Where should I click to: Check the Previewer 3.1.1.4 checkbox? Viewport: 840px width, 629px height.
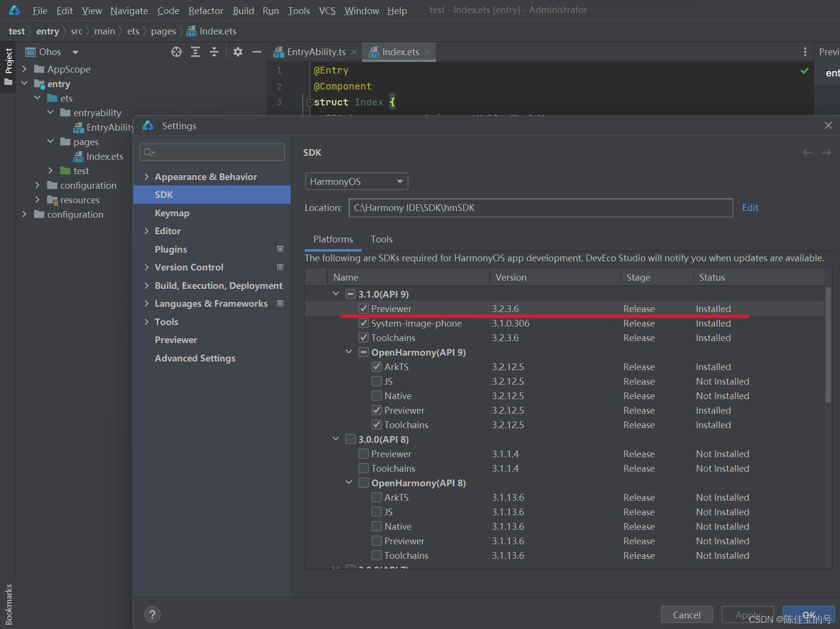point(364,453)
